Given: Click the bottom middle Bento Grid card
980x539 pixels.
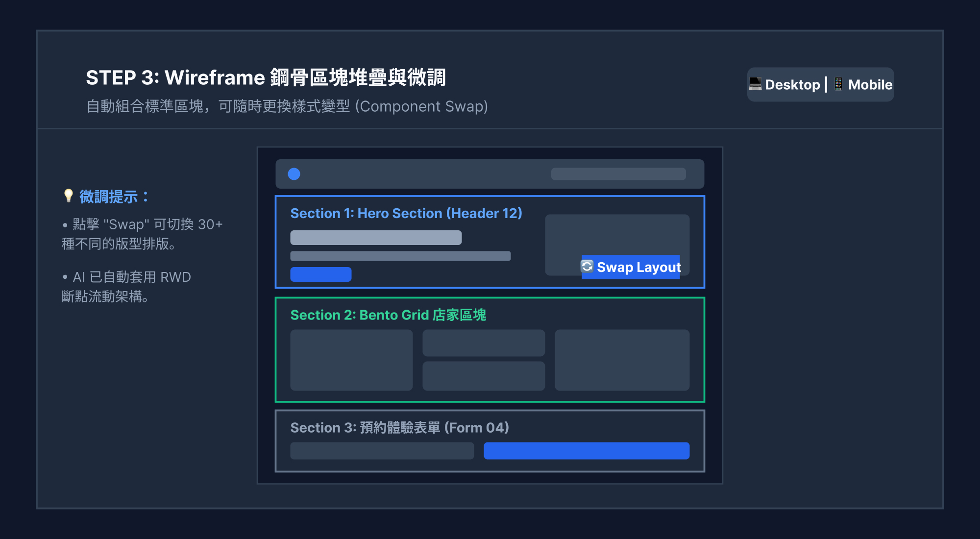Looking at the screenshot, I should (x=484, y=376).
